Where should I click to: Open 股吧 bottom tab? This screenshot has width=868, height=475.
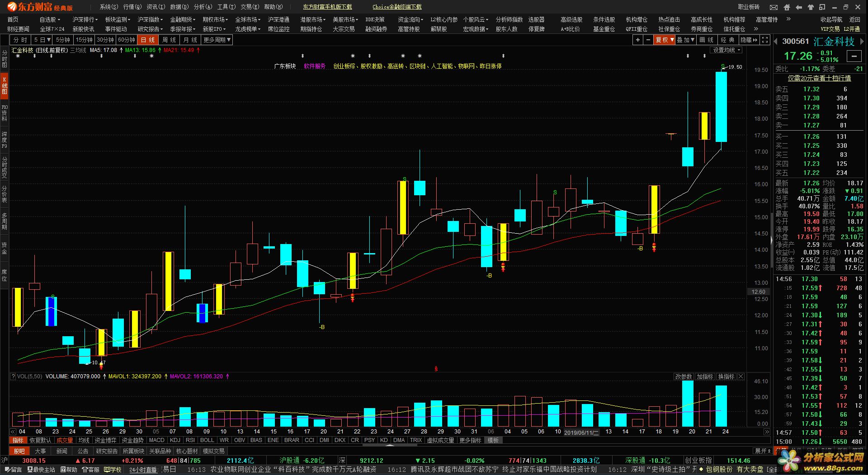click(x=19, y=451)
